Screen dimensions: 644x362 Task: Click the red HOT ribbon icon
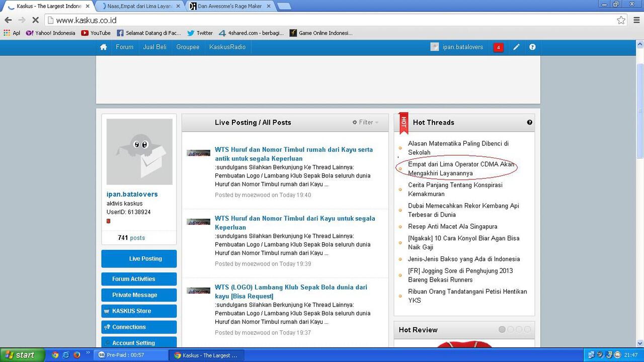(404, 124)
